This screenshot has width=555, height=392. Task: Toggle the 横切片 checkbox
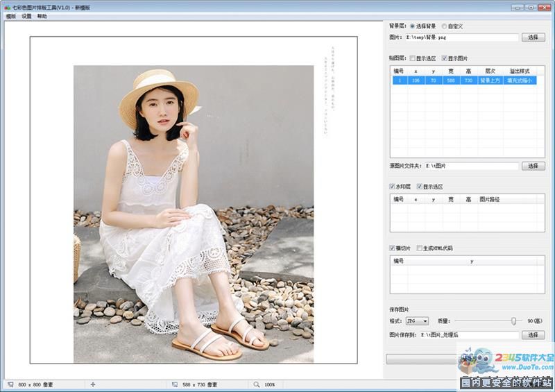pos(392,248)
